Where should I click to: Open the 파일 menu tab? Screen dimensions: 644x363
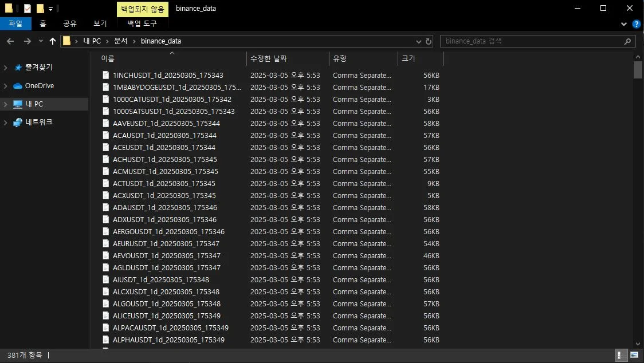(15, 23)
